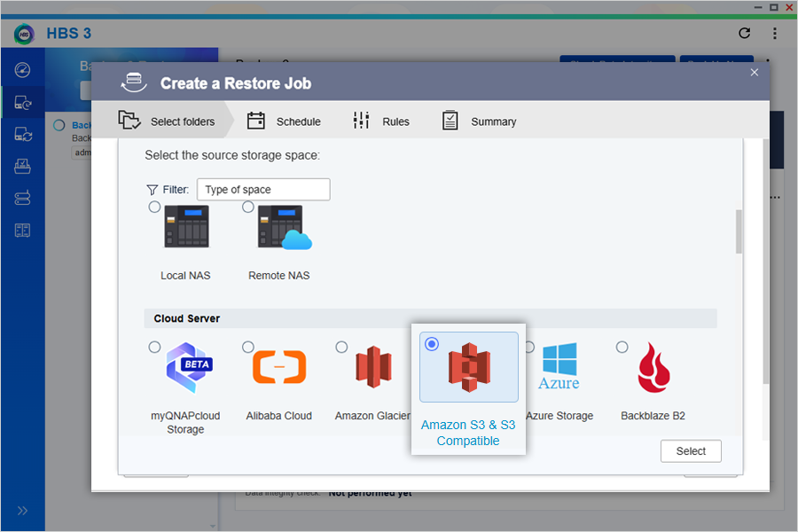Click the Local NAS device icon

186,227
